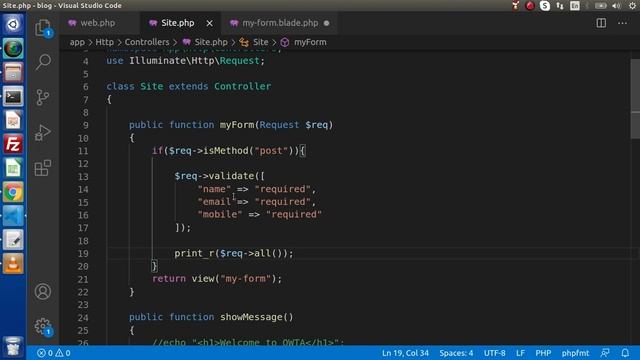Open the Files manager from the dock
640x360 pixels.
pos(13,73)
